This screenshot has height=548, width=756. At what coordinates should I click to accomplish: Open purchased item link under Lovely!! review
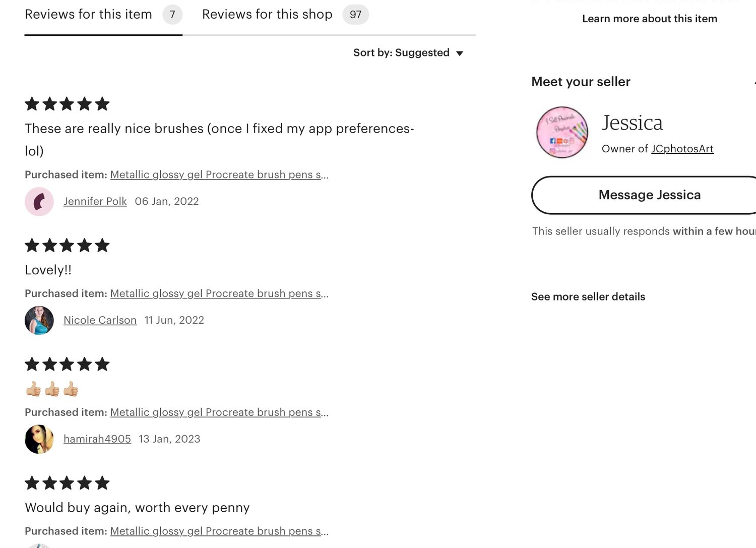tap(219, 293)
